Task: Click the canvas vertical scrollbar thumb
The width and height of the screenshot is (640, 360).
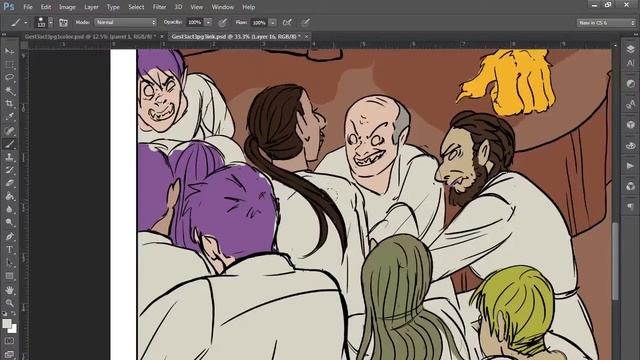Action: click(x=615, y=261)
